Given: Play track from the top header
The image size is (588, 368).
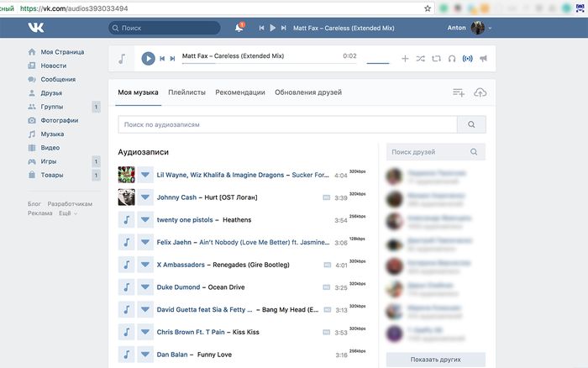Looking at the screenshot, I should tap(273, 28).
